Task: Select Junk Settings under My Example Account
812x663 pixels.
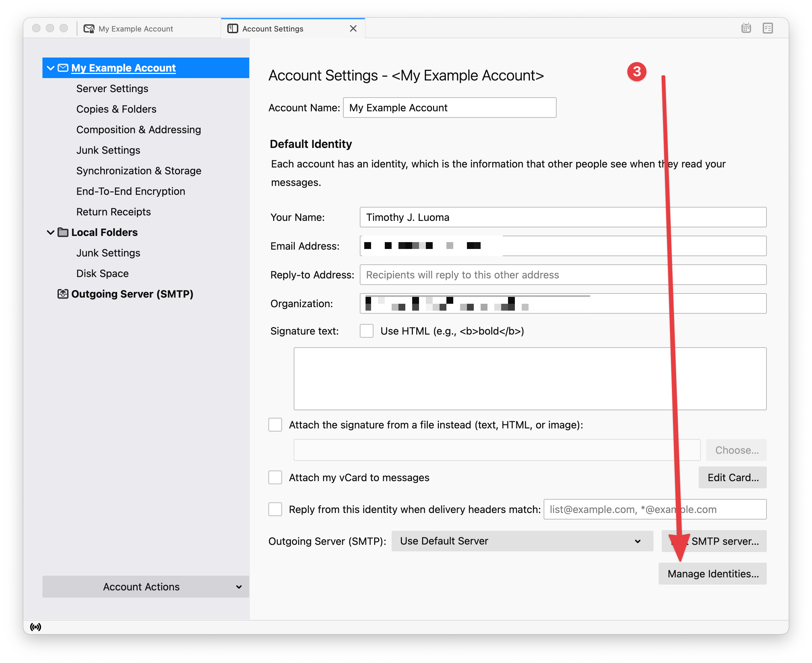Action: 108,150
